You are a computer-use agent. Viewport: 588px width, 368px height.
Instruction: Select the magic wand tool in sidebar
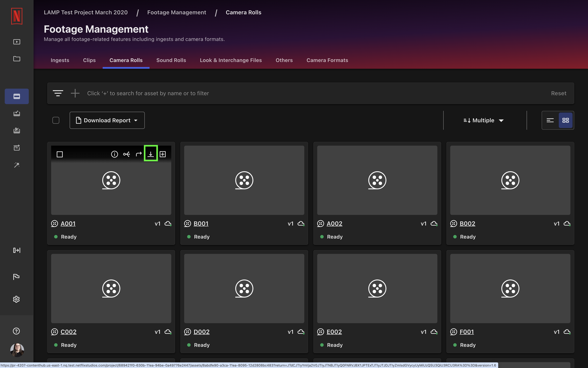tap(16, 165)
